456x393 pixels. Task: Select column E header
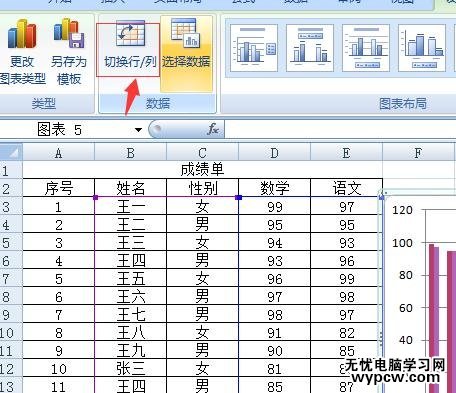(x=346, y=153)
